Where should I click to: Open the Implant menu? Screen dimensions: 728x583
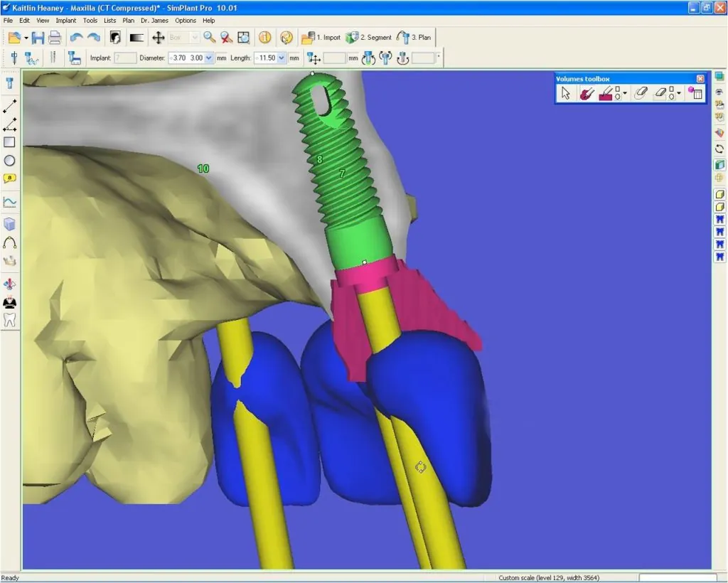[x=65, y=21]
